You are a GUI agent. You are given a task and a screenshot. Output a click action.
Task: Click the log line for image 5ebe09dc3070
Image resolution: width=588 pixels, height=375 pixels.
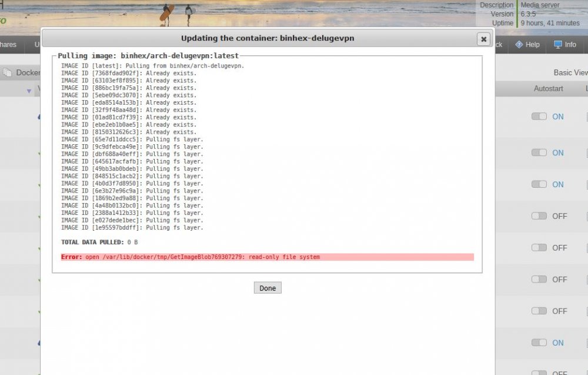click(129, 95)
